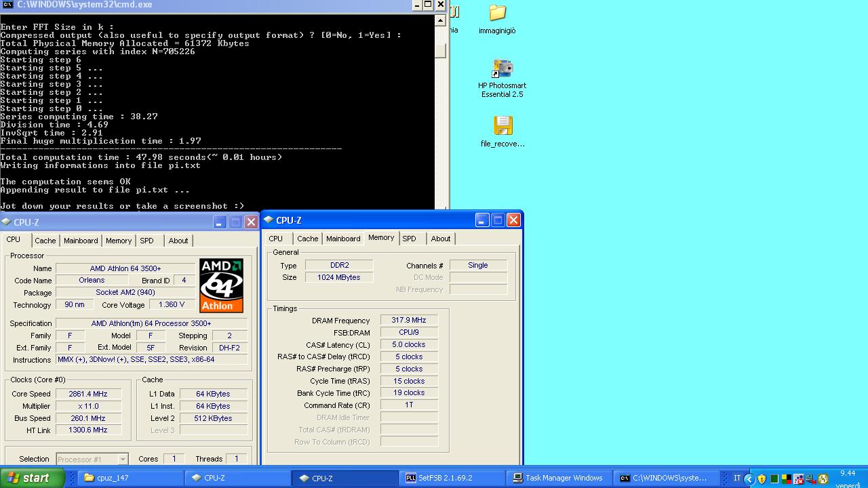Click the Multiplier value x 11.0
This screenshot has width=868, height=488.
click(88, 406)
